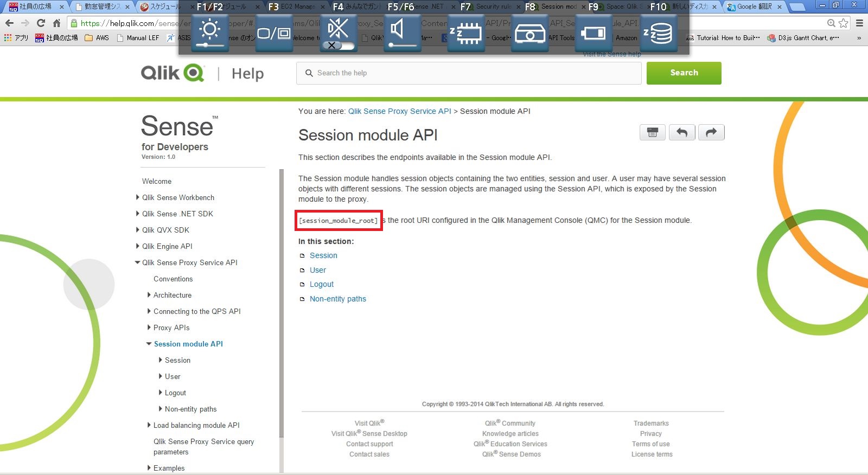The width and height of the screenshot is (868, 475).
Task: Switch to the 勤怠管理シス browser tab
Action: pos(102,7)
